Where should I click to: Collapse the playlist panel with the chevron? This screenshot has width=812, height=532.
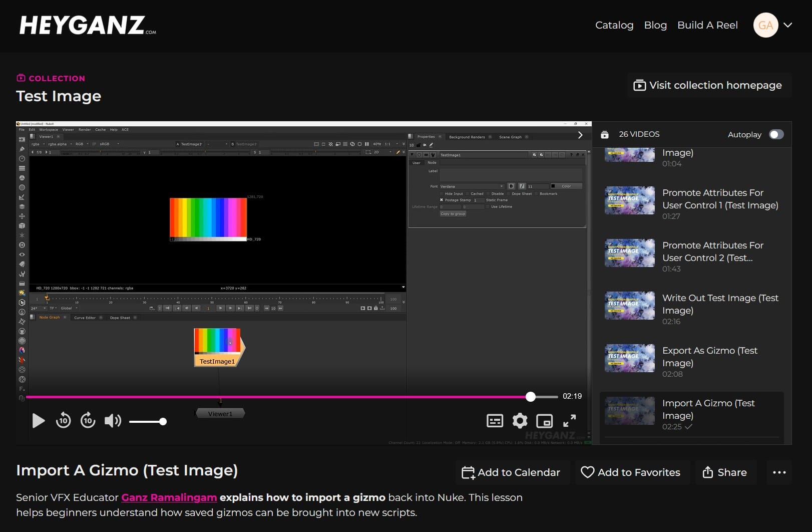580,135
